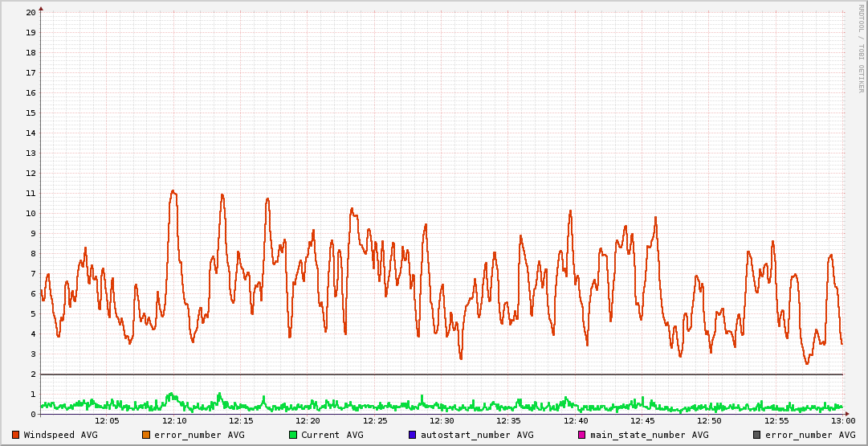Image resolution: width=868 pixels, height=446 pixels.
Task: Click the Windspeed AVG legend label
Action: point(60,435)
